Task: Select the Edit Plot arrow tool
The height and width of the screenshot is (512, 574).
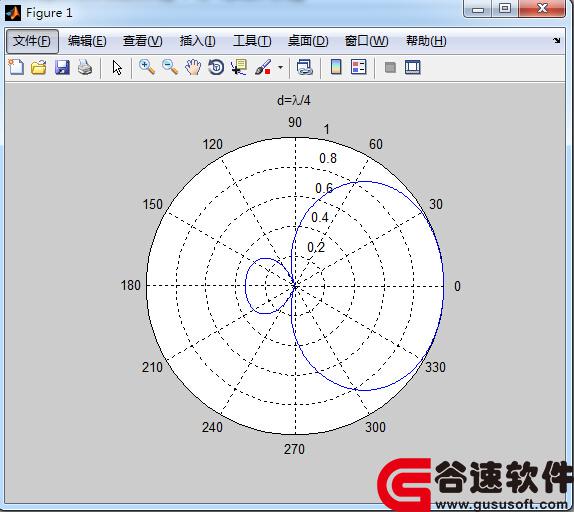Action: [x=117, y=68]
